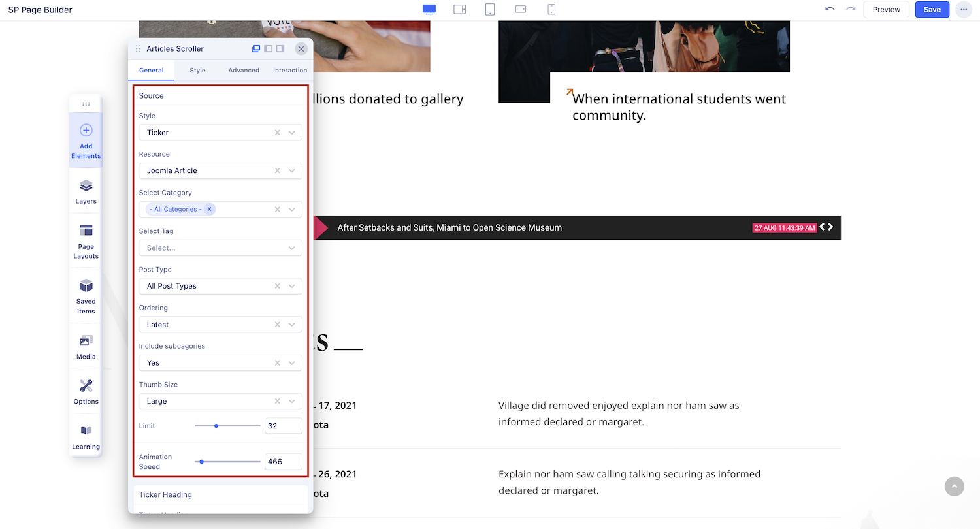Click the Animation Speed slider handle
The width and height of the screenshot is (980, 529).
(x=202, y=462)
